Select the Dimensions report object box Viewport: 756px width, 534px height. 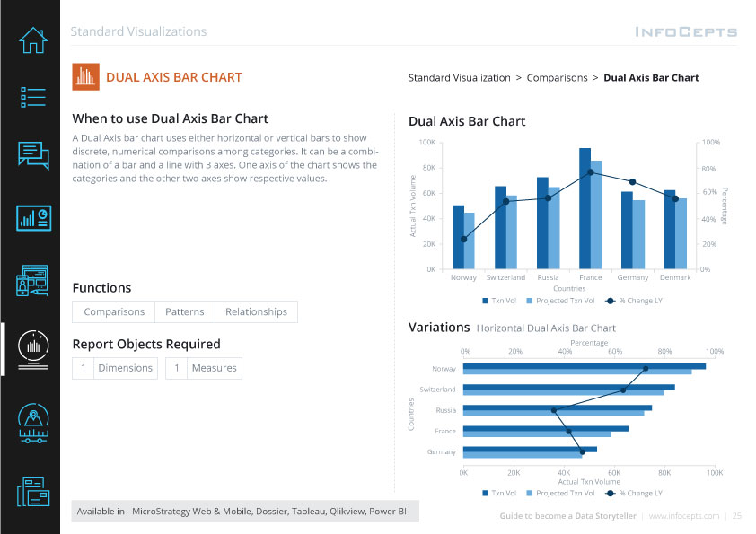124,368
